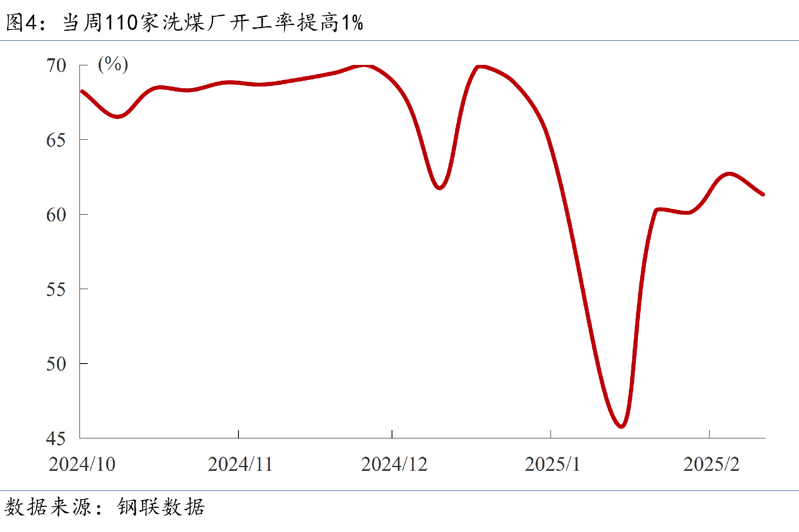Viewport: 799px width, 532px height.
Task: Click the tick mark above 2024/11
Action: coord(238,434)
